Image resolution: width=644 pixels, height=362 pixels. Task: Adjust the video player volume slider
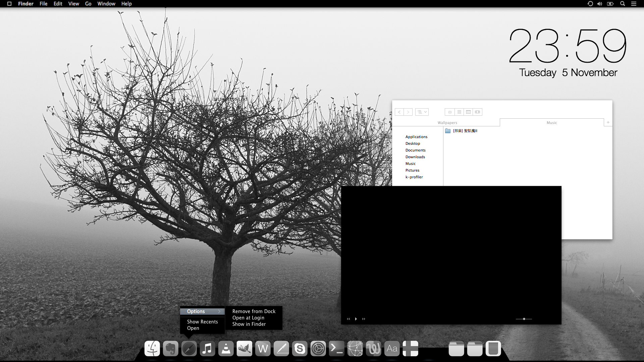coord(524,319)
